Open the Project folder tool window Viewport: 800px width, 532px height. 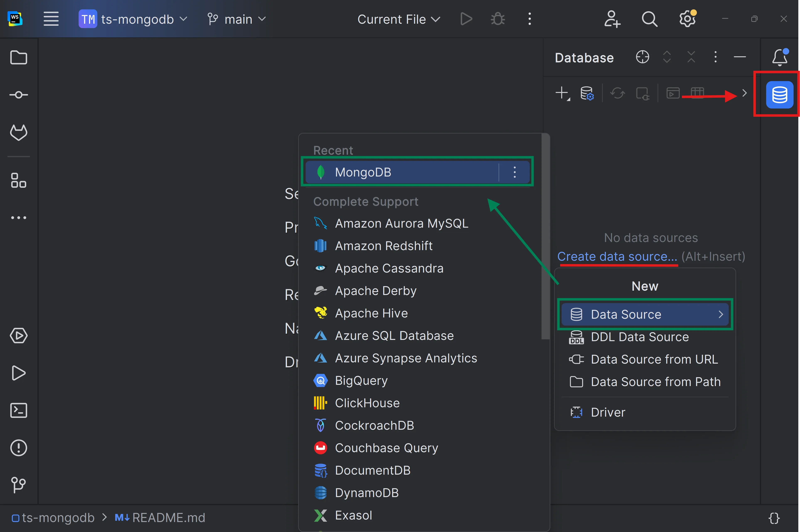18,57
